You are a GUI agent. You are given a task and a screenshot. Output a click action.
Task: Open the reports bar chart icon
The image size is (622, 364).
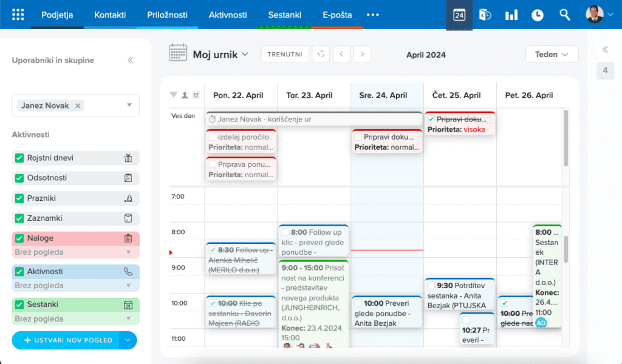(x=511, y=15)
